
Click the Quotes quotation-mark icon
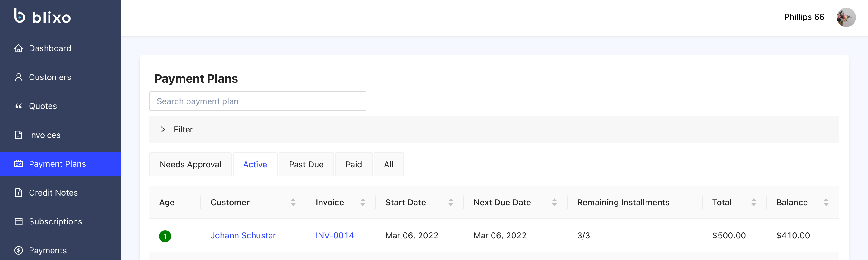tap(18, 106)
